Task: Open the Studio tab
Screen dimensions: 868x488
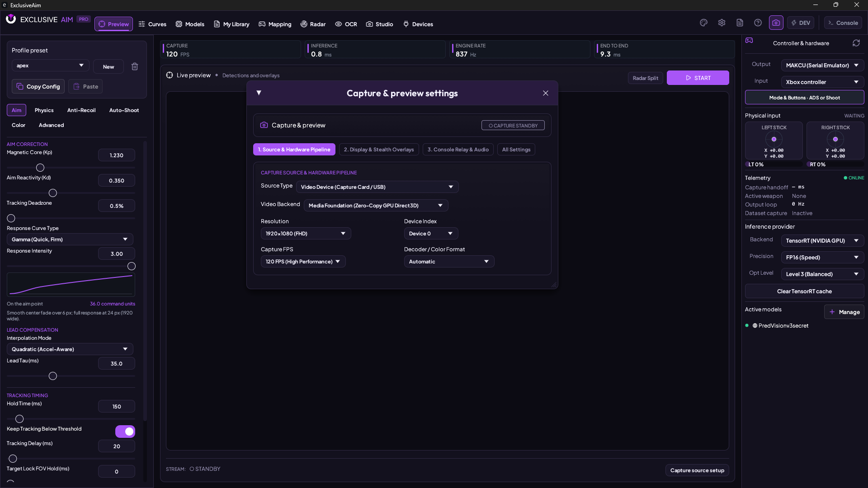Action: click(379, 24)
